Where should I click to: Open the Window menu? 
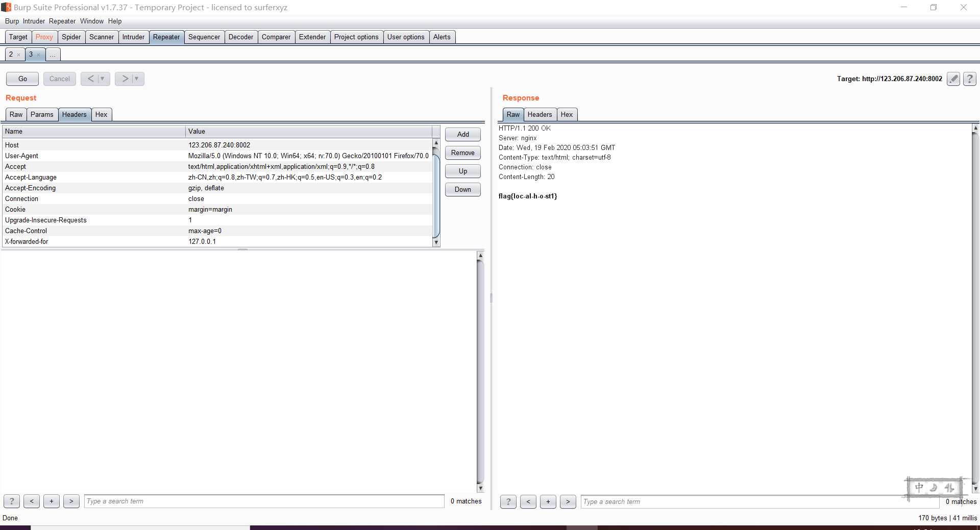pos(92,21)
